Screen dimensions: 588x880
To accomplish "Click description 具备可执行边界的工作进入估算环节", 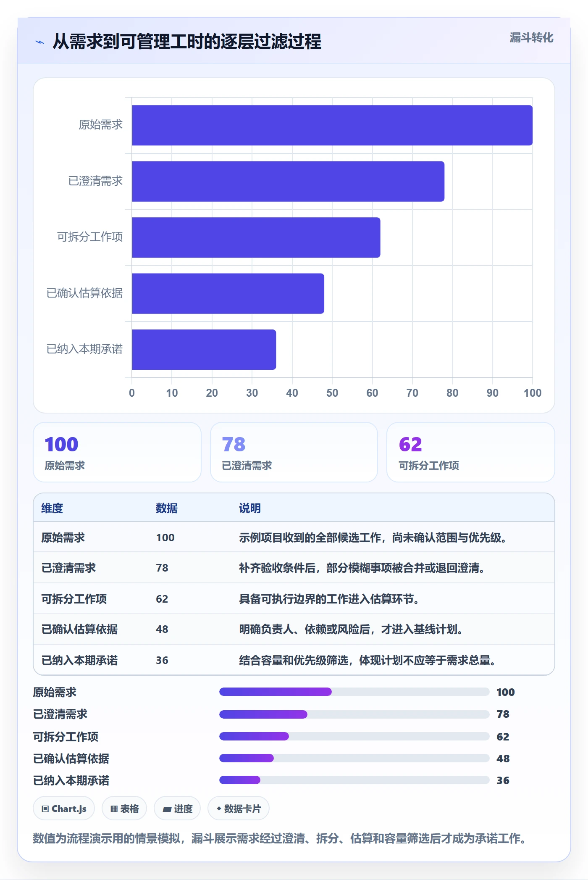I will click(329, 599).
